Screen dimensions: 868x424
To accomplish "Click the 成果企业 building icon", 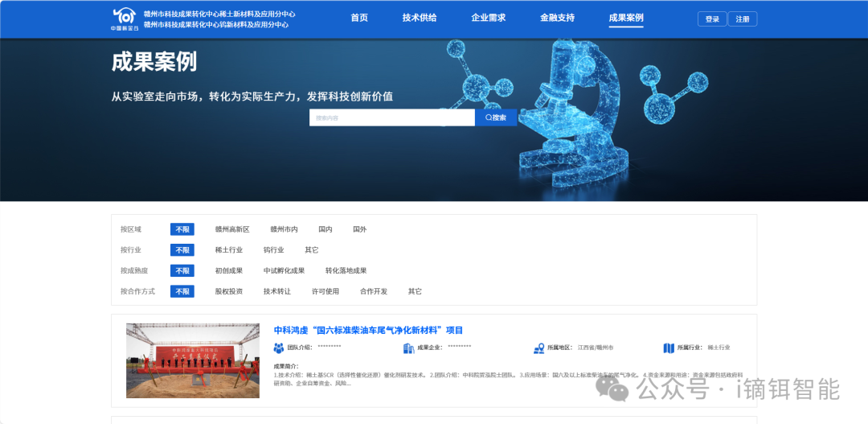I will 408,348.
